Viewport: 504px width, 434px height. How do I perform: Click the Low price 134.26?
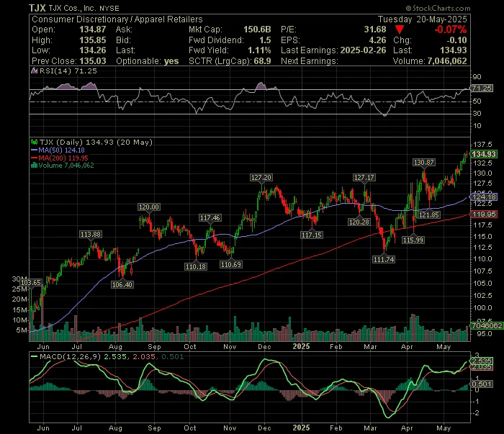(93, 50)
